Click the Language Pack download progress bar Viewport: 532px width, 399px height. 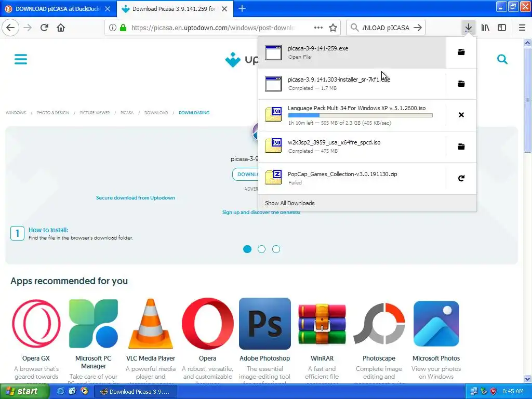coord(361,115)
